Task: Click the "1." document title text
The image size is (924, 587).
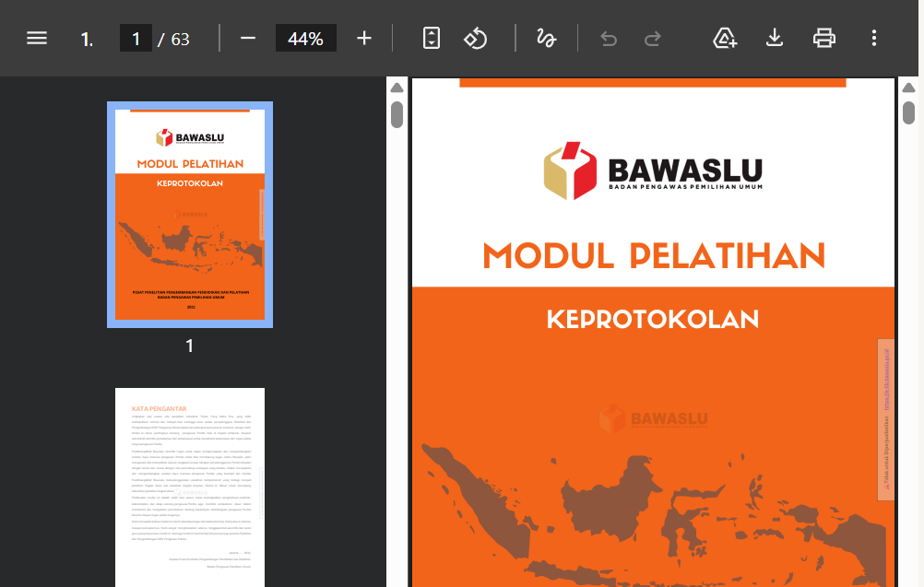Action: coord(88,40)
